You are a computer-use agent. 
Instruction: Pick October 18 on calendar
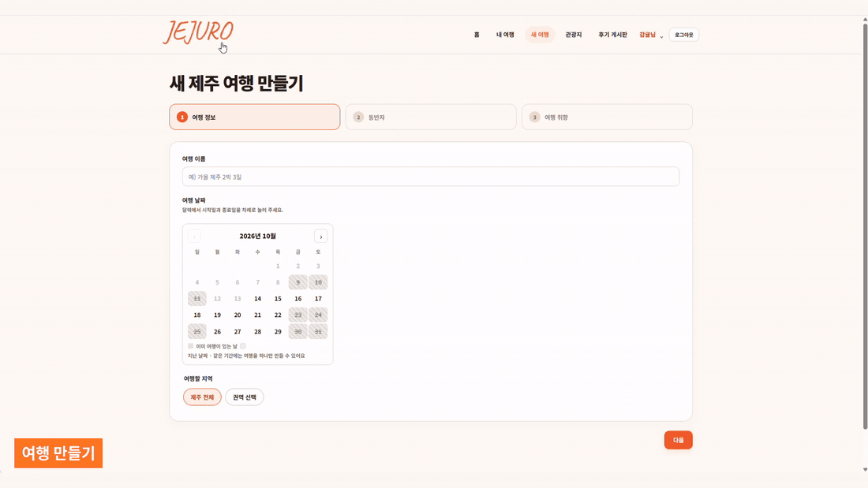pyautogui.click(x=197, y=315)
